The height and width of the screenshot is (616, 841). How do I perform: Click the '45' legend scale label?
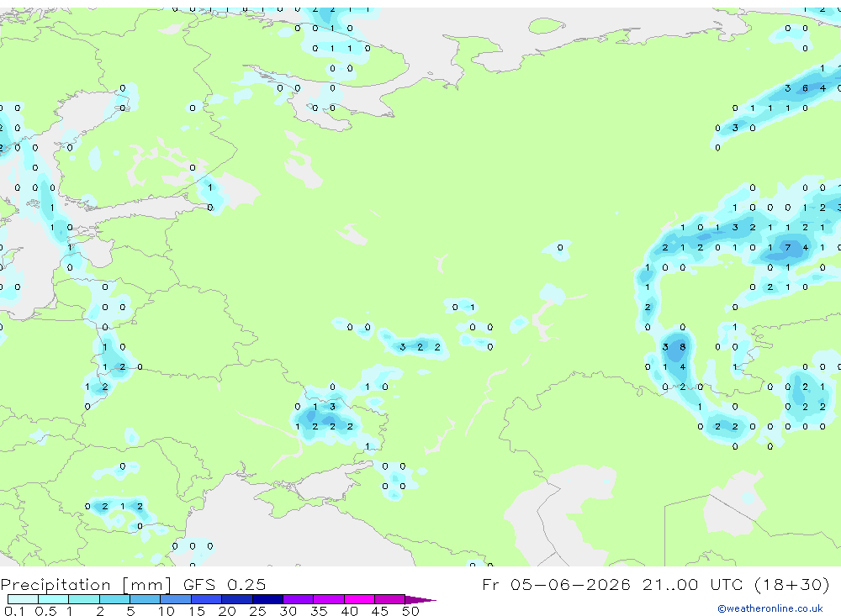click(x=380, y=611)
